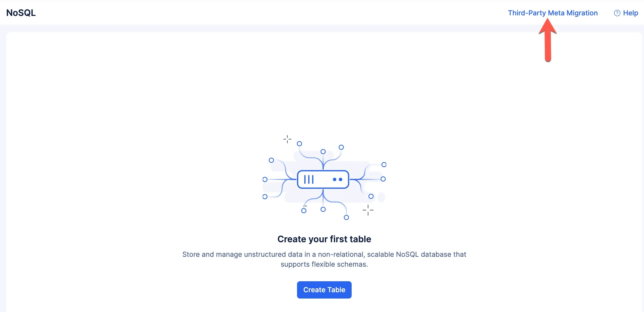Screen dimensions: 644x312
Task: Click the word 'Table' on the blue button
Action: 336,290
